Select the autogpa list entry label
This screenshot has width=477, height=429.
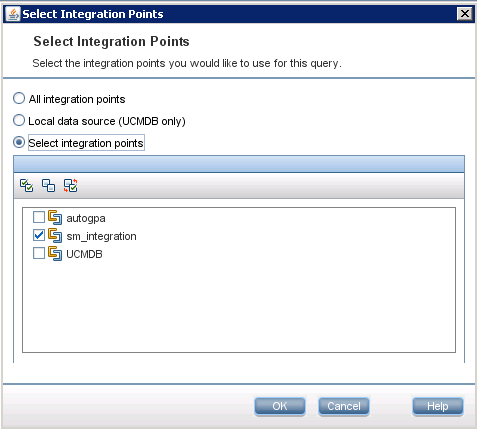pyautogui.click(x=86, y=218)
